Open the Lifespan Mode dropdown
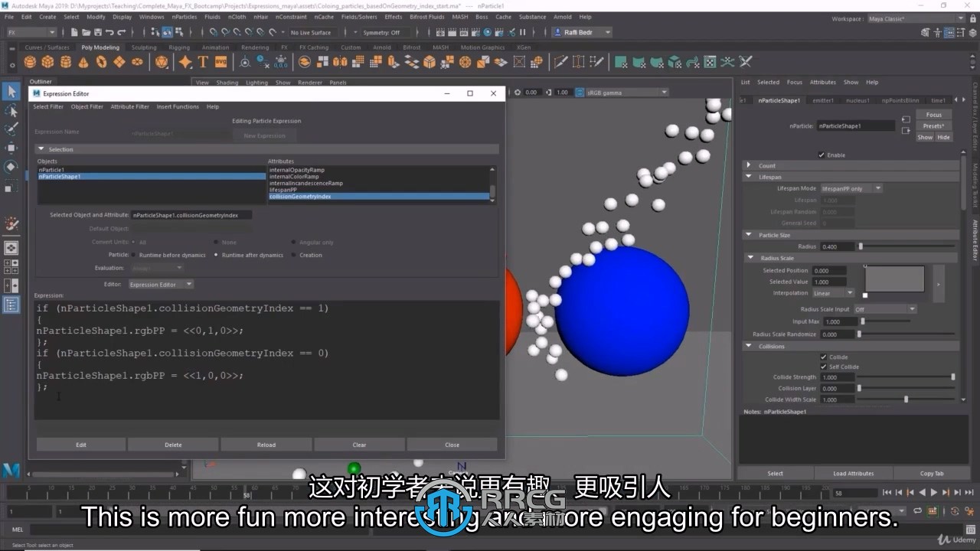The height and width of the screenshot is (551, 980). click(x=851, y=188)
